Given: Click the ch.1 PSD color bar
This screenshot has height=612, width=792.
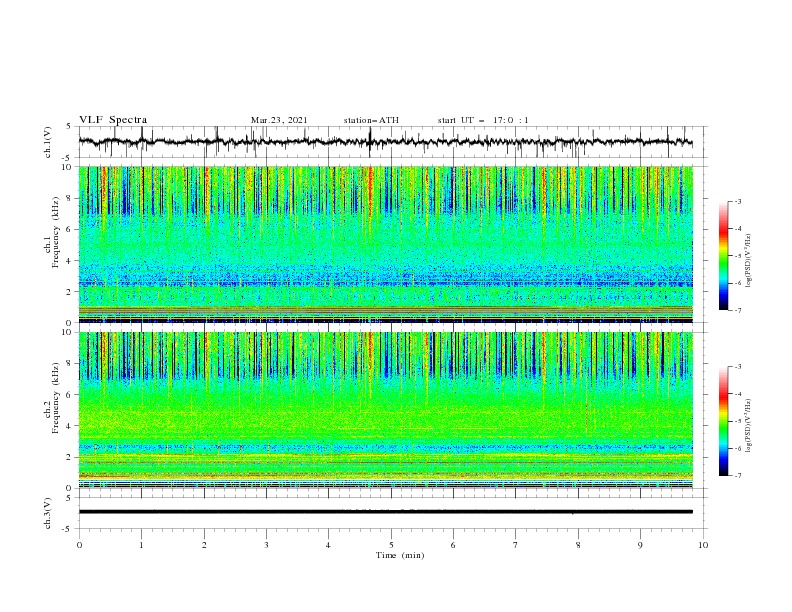Looking at the screenshot, I should pyautogui.click(x=723, y=256).
